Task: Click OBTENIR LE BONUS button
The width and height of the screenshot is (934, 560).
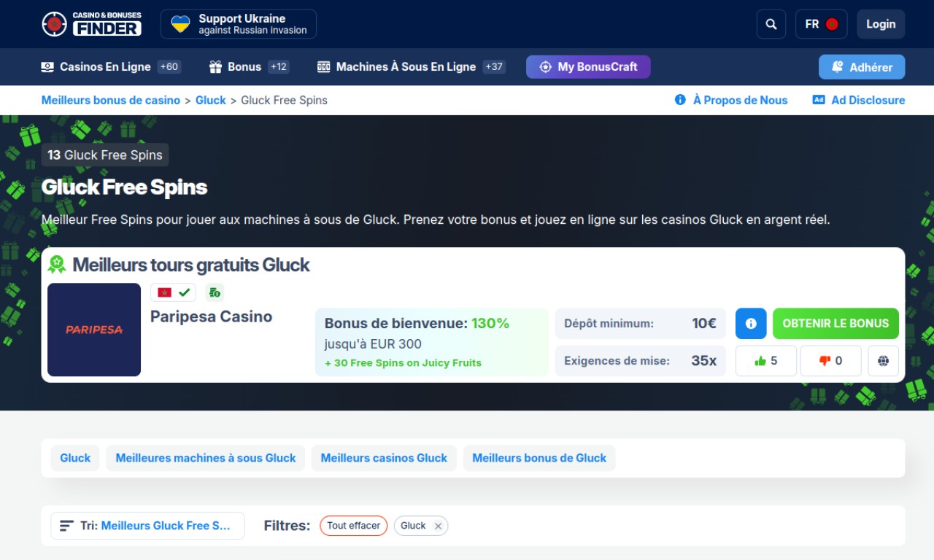Action: [x=835, y=323]
